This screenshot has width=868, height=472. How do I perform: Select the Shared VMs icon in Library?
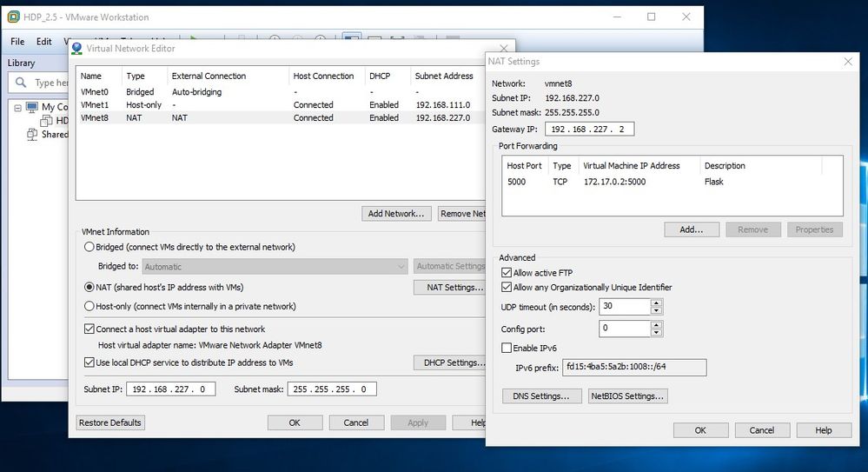click(x=32, y=134)
